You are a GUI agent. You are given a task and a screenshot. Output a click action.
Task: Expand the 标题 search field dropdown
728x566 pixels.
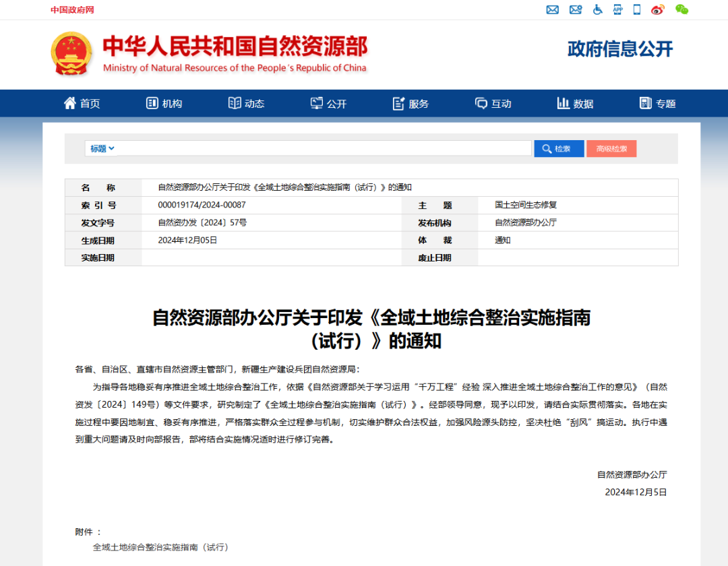coord(102,148)
